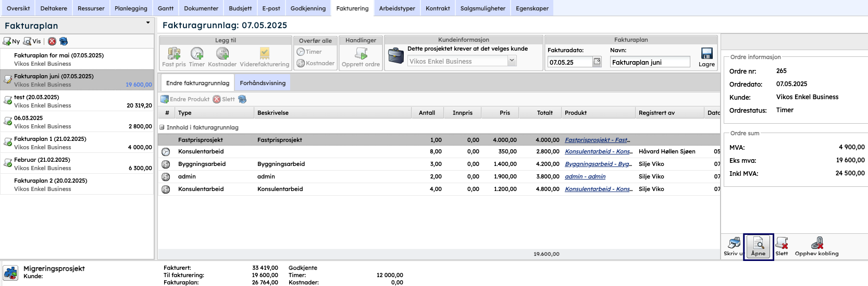Click Opprett ordre icon under Handlinger

(361, 54)
